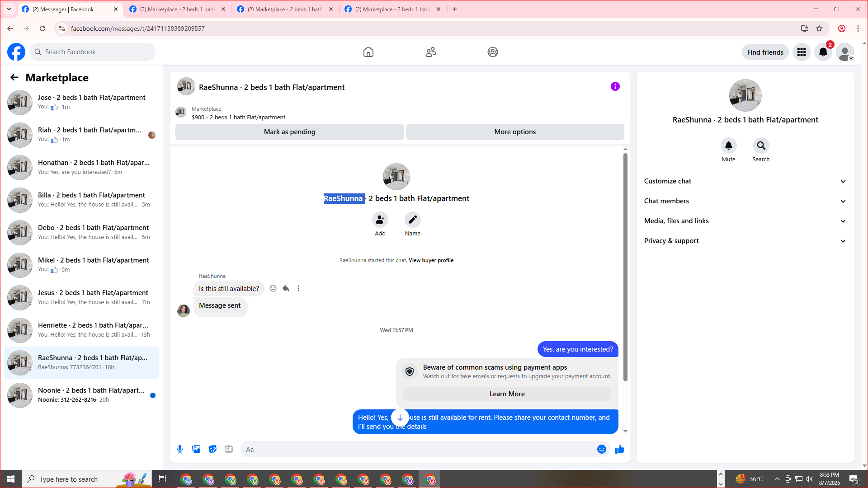The width and height of the screenshot is (868, 488).
Task: Open the $900 2 beds listing link
Action: 238,117
